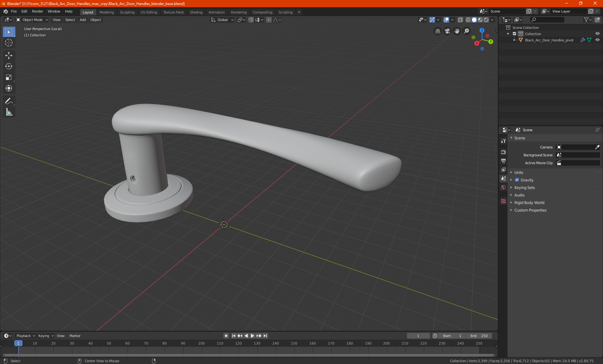Open the Texture properties tab

(503, 201)
